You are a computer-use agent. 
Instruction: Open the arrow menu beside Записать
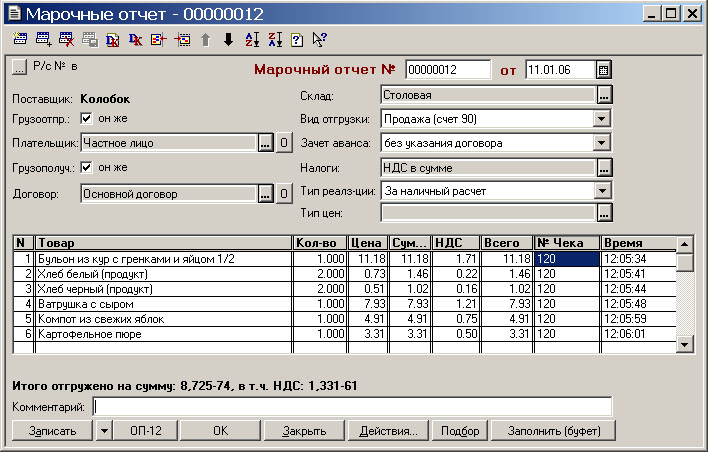tap(105, 432)
